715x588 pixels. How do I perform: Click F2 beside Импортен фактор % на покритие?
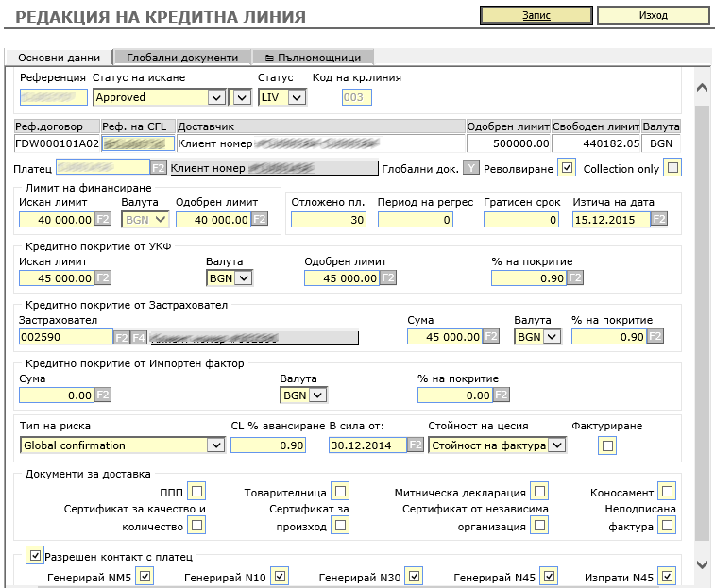point(502,395)
